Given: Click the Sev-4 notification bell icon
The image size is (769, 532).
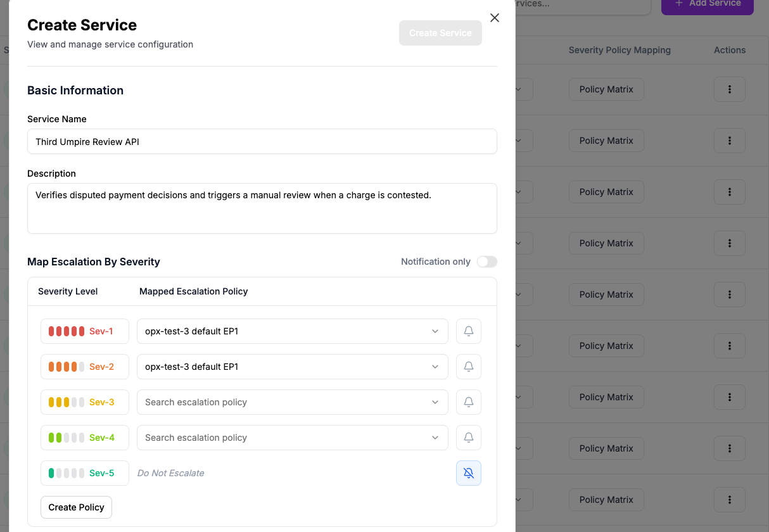Looking at the screenshot, I should pos(469,438).
